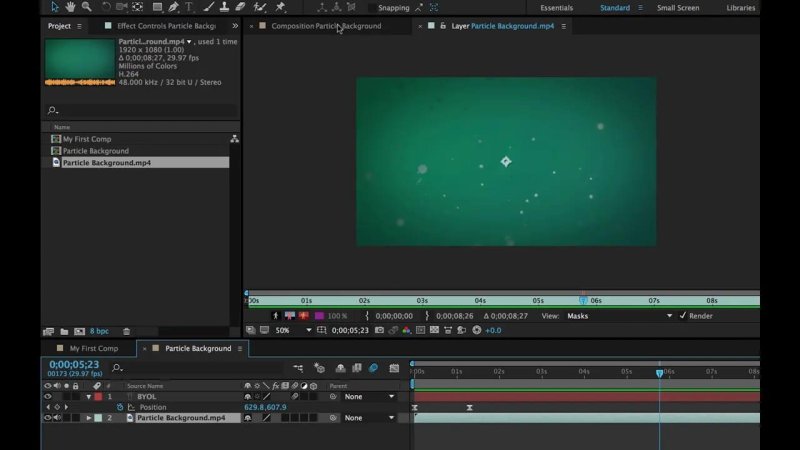Toggle the Snapping checkbox
This screenshot has width=800, height=450.
[x=372, y=8]
